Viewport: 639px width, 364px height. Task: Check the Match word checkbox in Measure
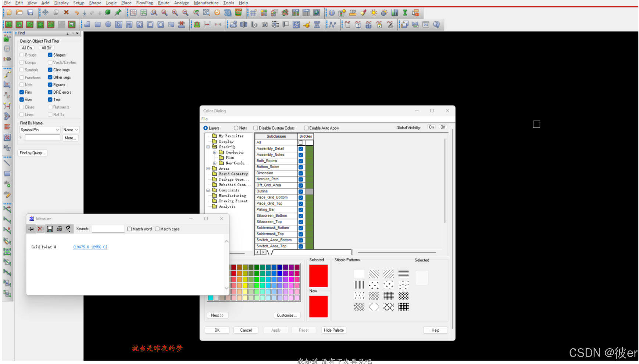pos(129,229)
